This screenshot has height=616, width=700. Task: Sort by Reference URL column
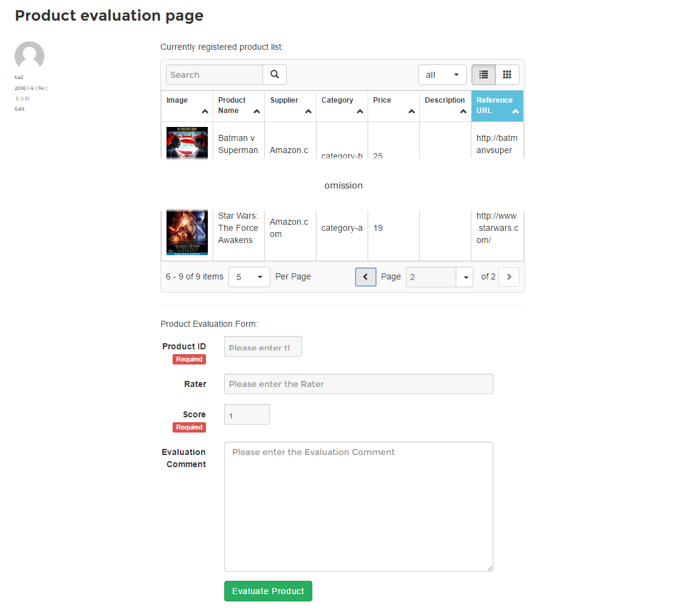497,106
